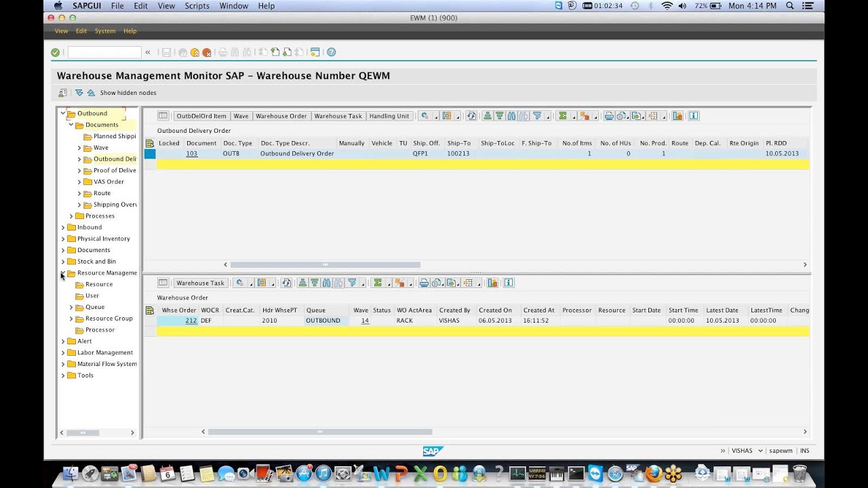This screenshot has height=488, width=868.
Task: Expand the Tools tree node
Action: tap(63, 375)
